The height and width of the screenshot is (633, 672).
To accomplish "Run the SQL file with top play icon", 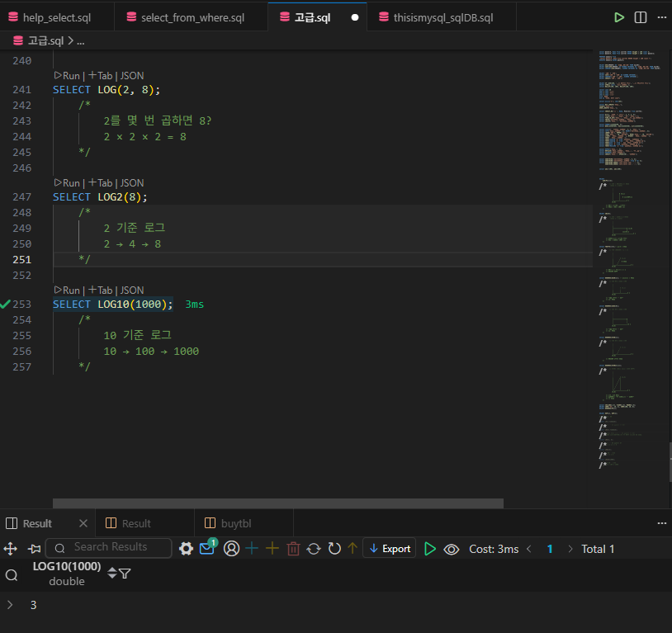I will [x=619, y=17].
